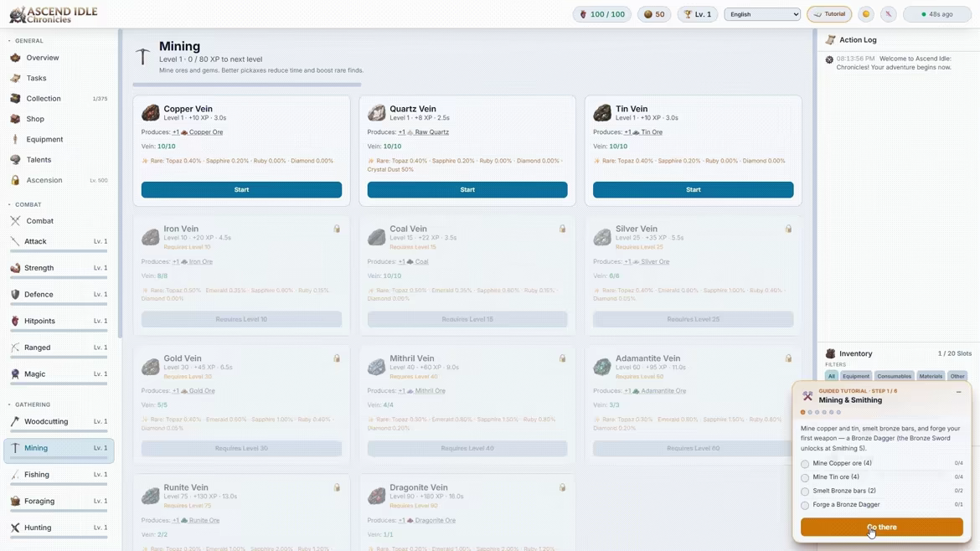980x551 pixels.
Task: Click the gold coin icon in top bar
Action: (x=865, y=13)
